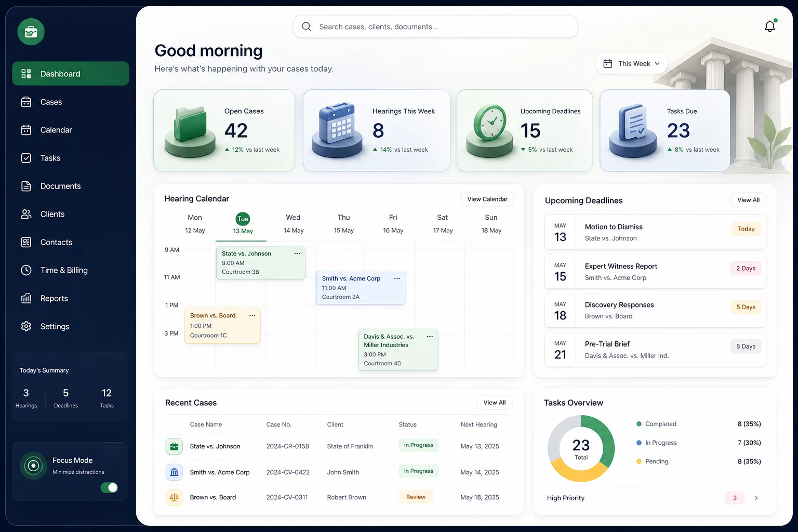This screenshot has width=798, height=532.
Task: Open options for Brown vs. Board hearing
Action: click(x=252, y=315)
